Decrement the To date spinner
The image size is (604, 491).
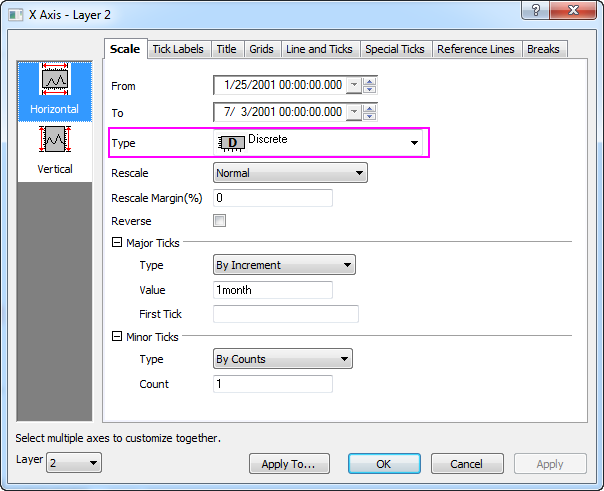tap(370, 116)
